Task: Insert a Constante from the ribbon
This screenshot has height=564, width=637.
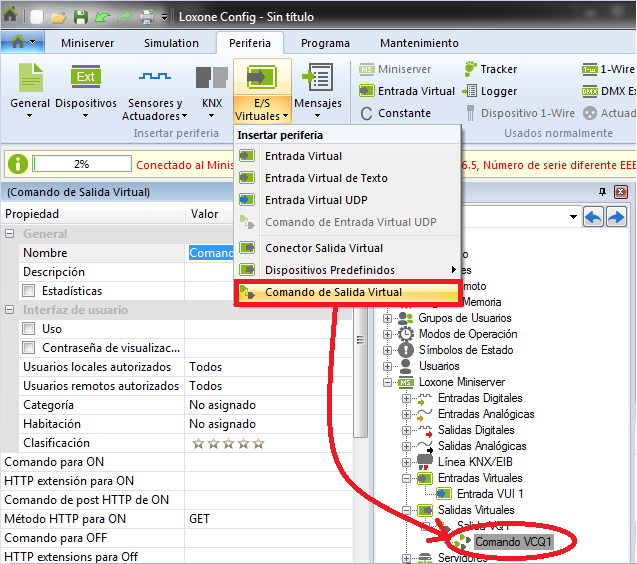Action: click(x=396, y=113)
